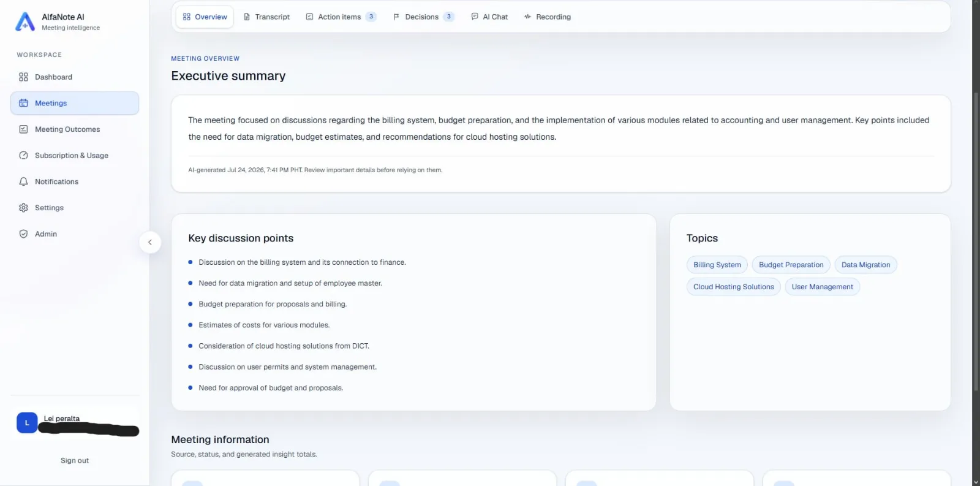Switch to the AI Chat tab

point(489,17)
